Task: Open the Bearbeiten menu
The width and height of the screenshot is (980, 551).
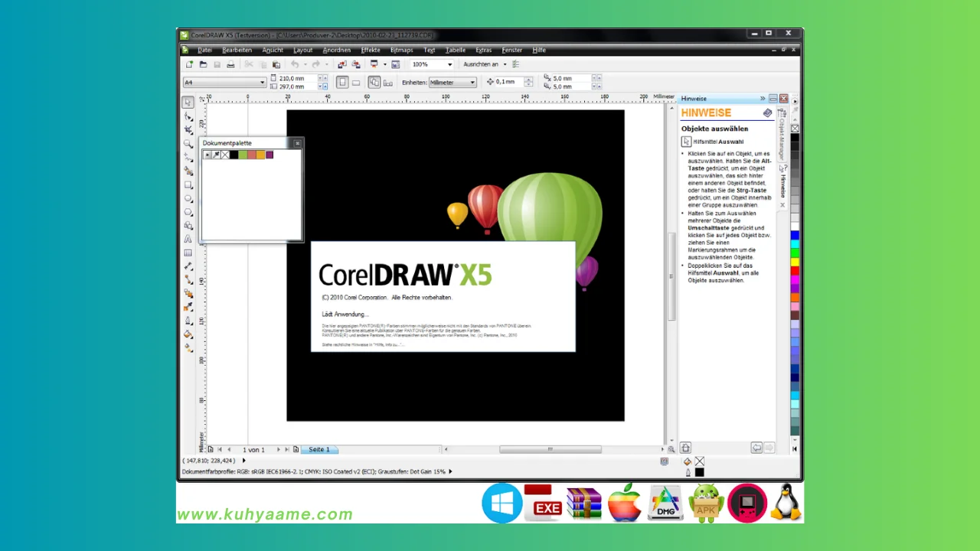Action: click(x=237, y=50)
